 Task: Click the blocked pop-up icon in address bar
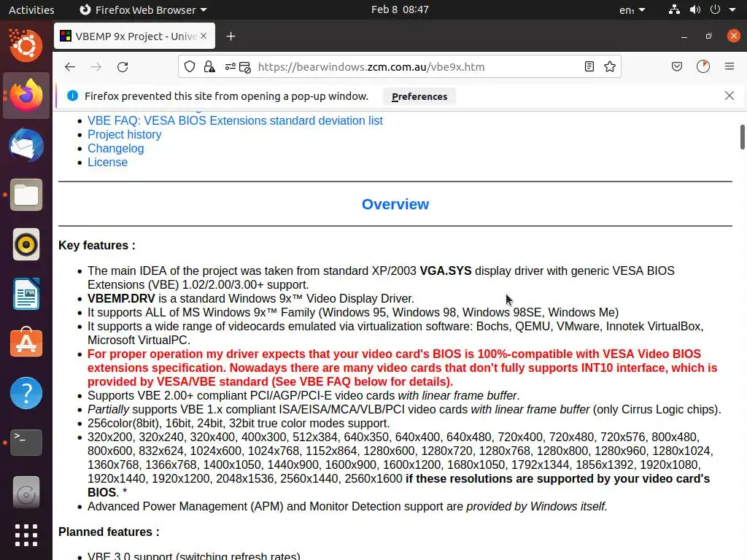pyautogui.click(x=245, y=67)
